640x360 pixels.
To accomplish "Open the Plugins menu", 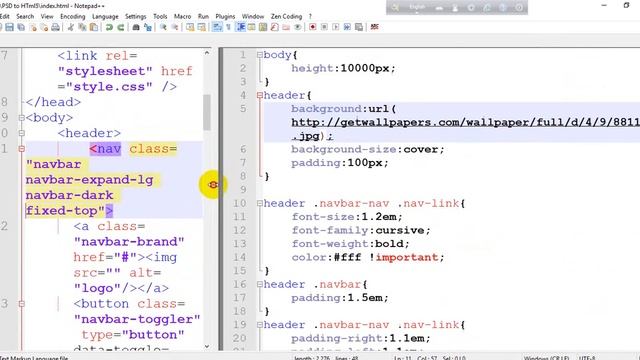I will (225, 16).
